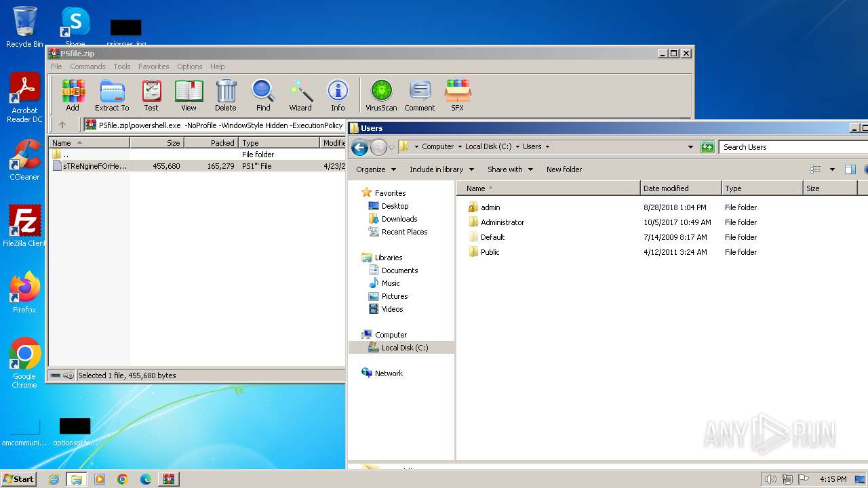Click the Search Users field

point(793,147)
